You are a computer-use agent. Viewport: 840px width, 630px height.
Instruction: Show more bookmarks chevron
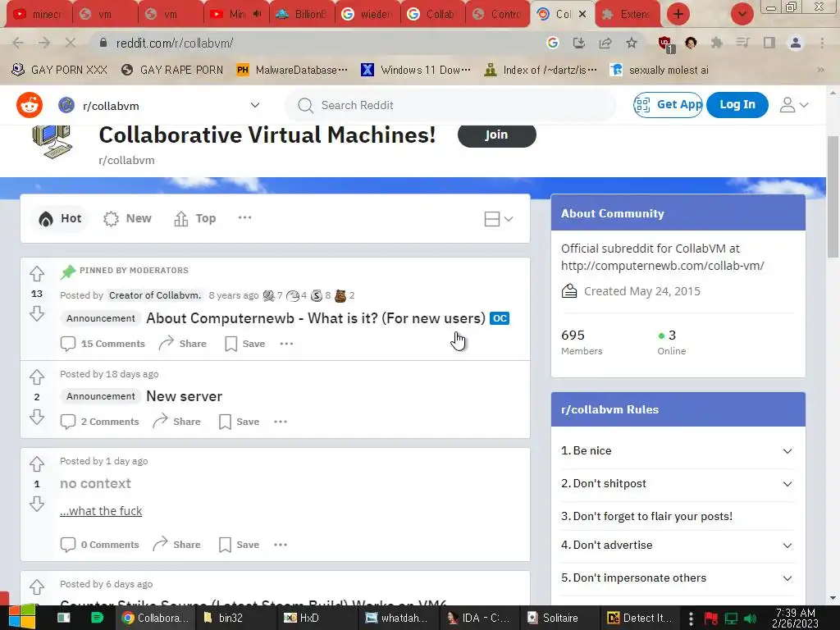820,70
